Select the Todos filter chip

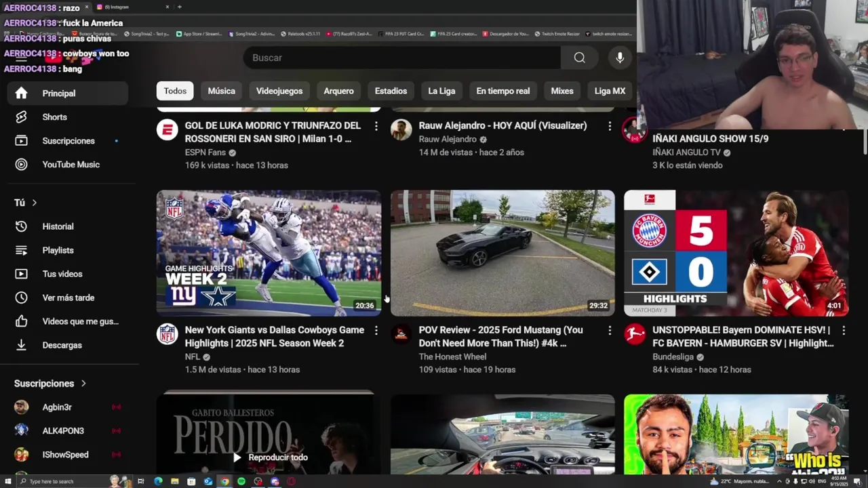point(175,91)
